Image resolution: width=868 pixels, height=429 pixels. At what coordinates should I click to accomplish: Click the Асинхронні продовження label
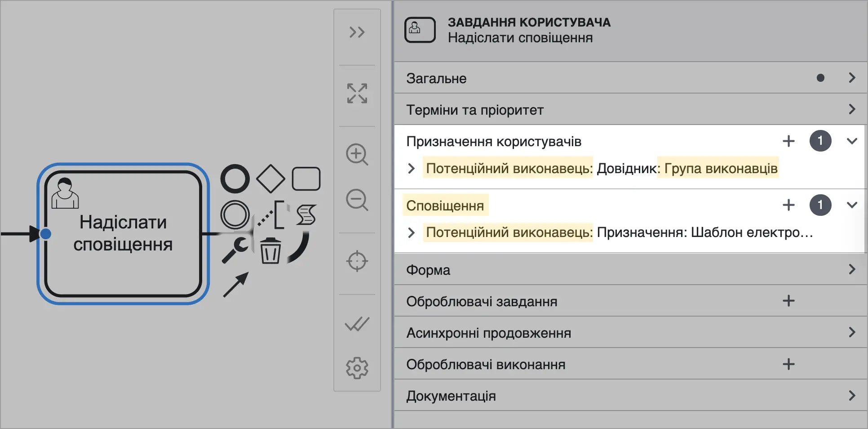click(489, 333)
